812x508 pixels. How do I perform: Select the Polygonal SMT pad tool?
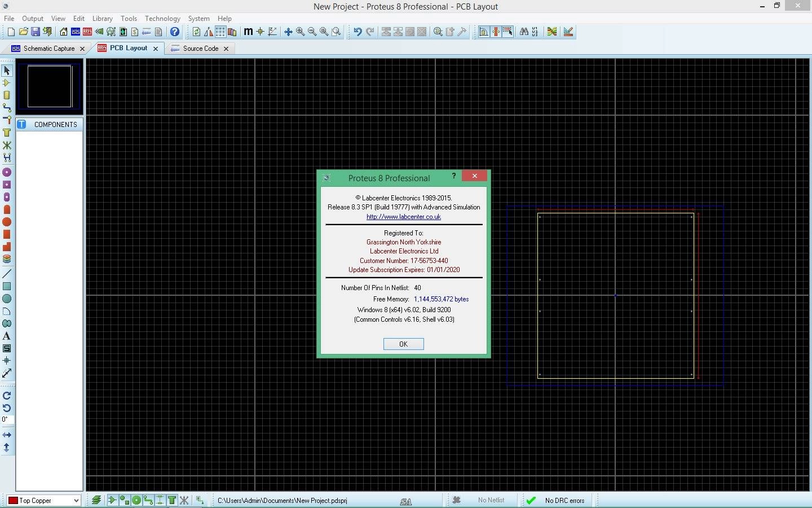click(x=7, y=247)
